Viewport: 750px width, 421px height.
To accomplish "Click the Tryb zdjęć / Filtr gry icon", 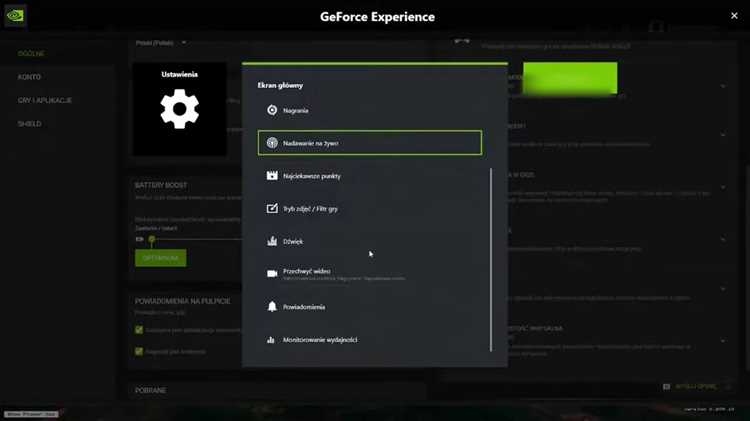I will click(272, 208).
